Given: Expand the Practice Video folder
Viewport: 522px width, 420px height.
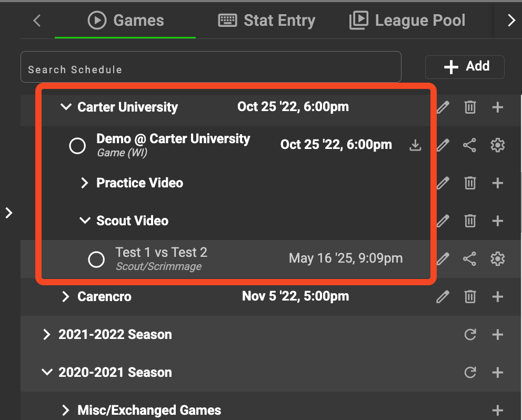Looking at the screenshot, I should tap(85, 183).
